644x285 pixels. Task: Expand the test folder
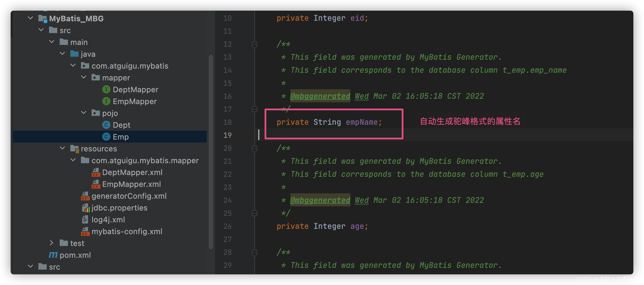point(52,243)
